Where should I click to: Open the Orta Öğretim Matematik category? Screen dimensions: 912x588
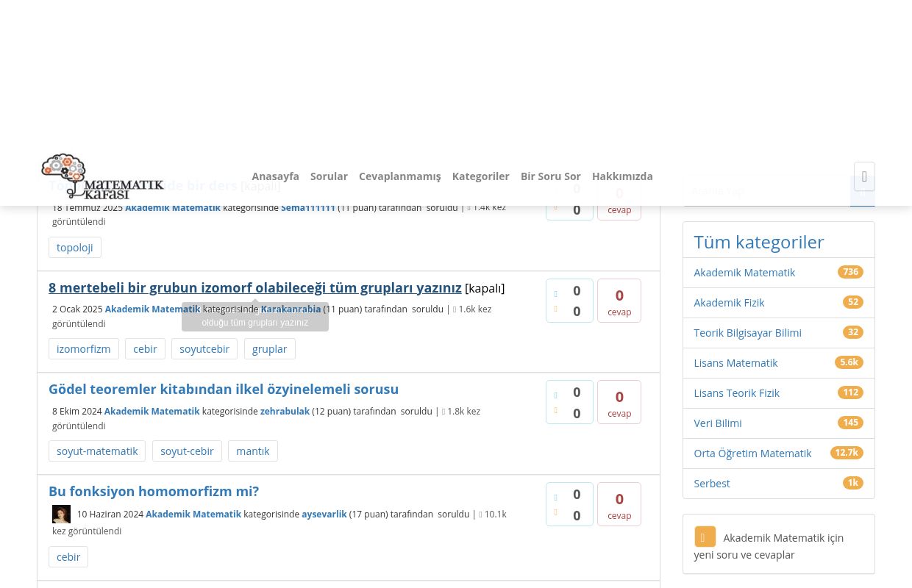click(752, 453)
